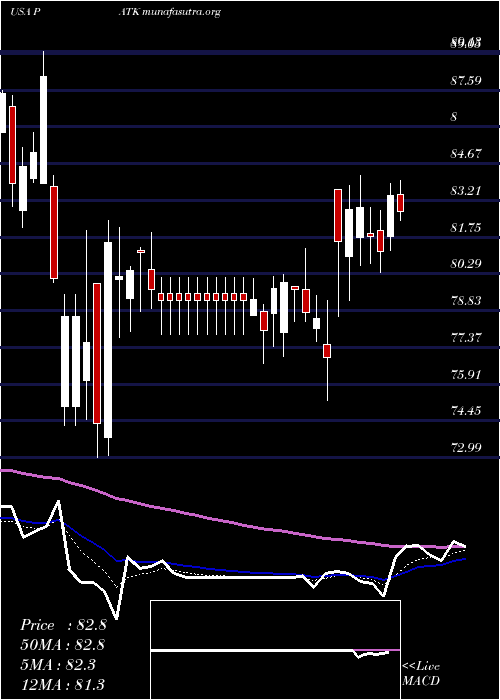Click the 87.59 price axis label

coord(466,80)
